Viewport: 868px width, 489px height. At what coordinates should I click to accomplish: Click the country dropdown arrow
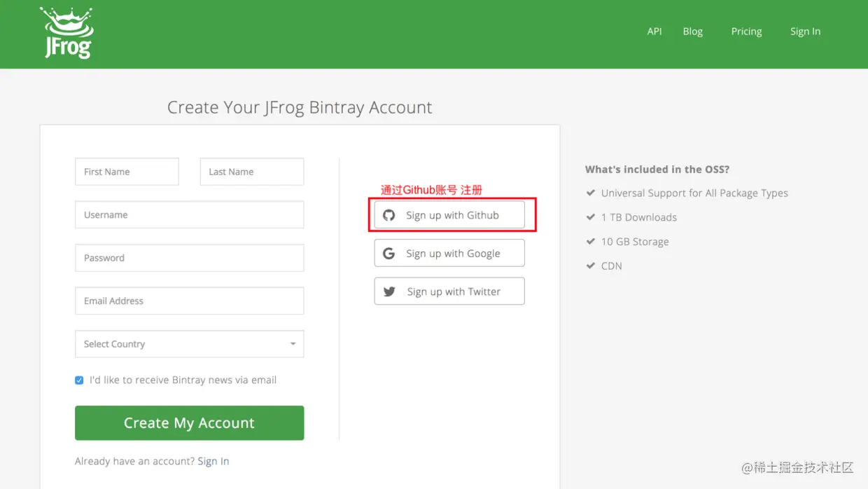click(x=293, y=344)
